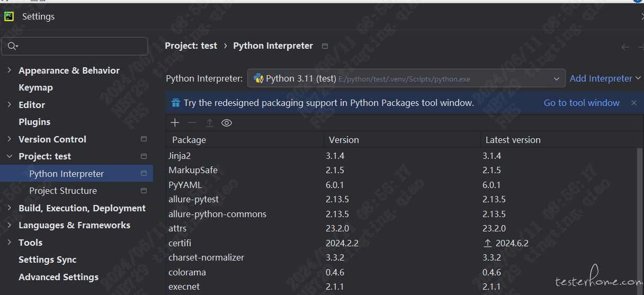Click the gift icon in the banner
644x295 pixels.
coord(175,103)
